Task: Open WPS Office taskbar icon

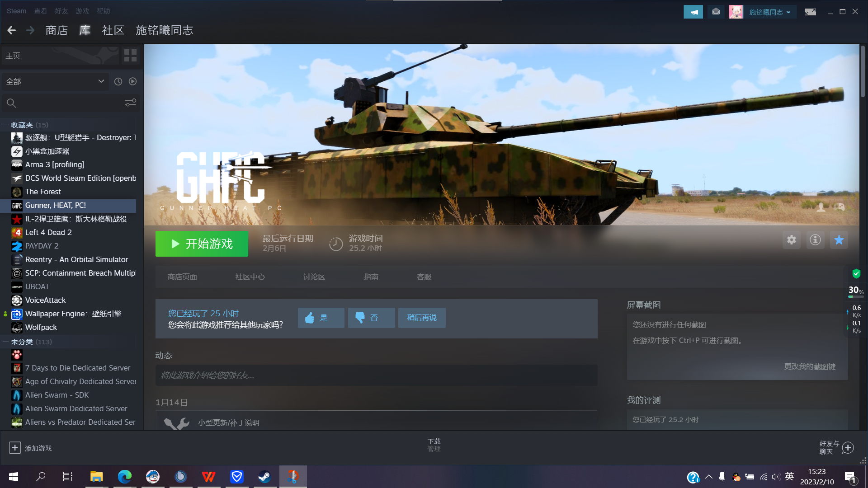Action: [208, 477]
